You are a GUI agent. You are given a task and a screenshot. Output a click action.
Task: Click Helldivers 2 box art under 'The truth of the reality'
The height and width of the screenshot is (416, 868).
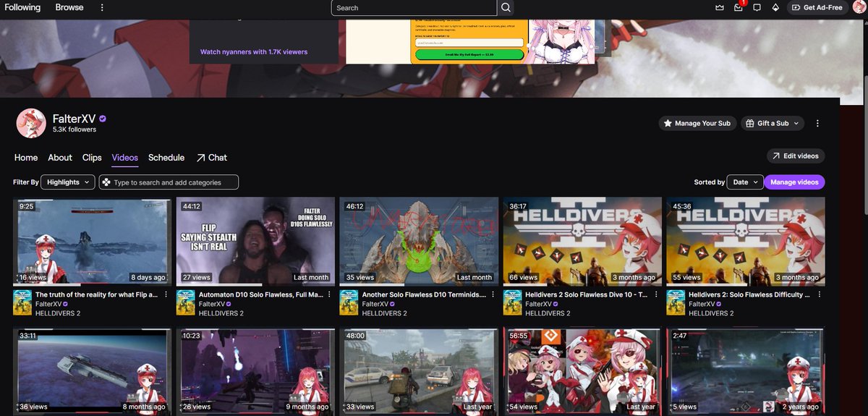(22, 302)
